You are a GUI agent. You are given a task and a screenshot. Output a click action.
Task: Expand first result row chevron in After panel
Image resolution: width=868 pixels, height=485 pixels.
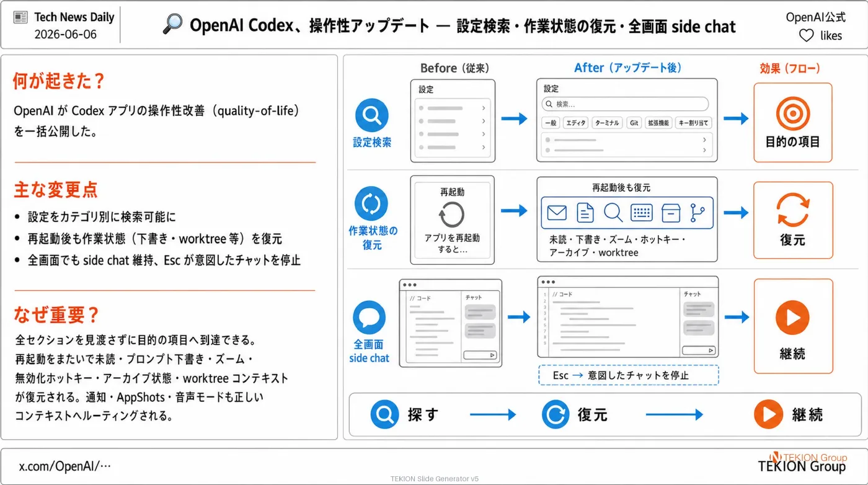tap(704, 140)
